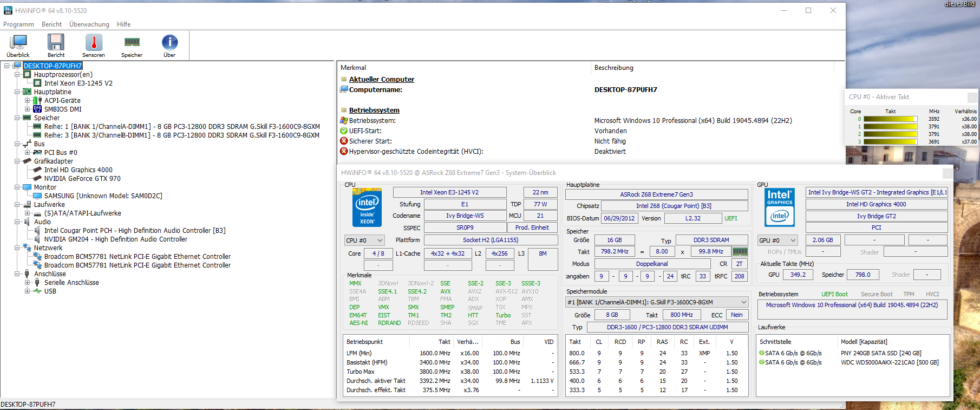
Task: Expand the USB tree node
Action: point(27,291)
